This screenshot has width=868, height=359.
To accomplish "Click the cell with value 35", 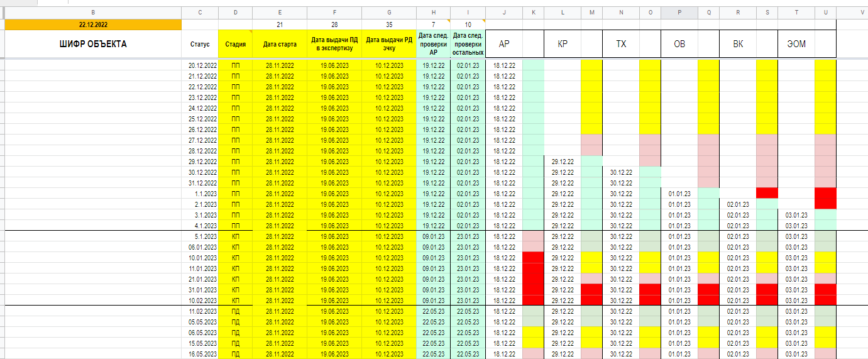I will [x=389, y=25].
